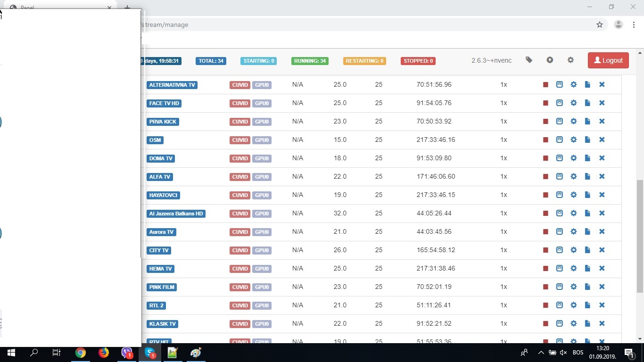This screenshot has width=644, height=362.
Task: Stop the ALFA TV stream
Action: point(545,177)
